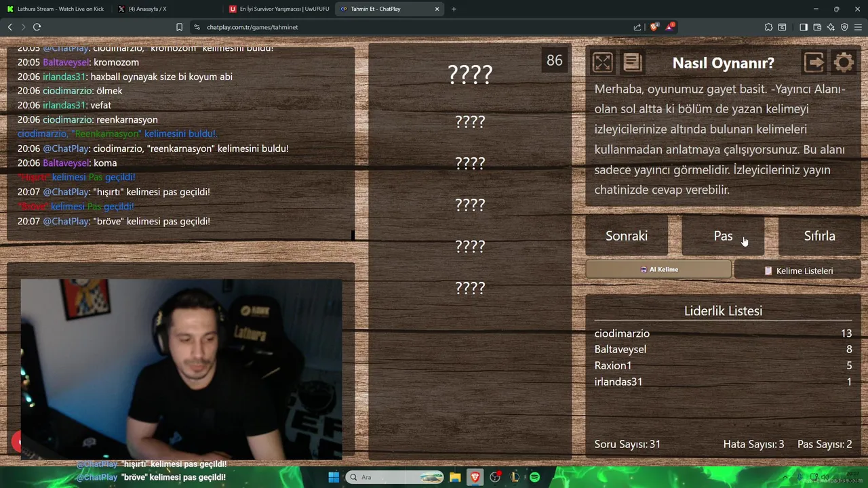The height and width of the screenshot is (488, 868).
Task: Open File Explorer from taskbar
Action: (454, 477)
